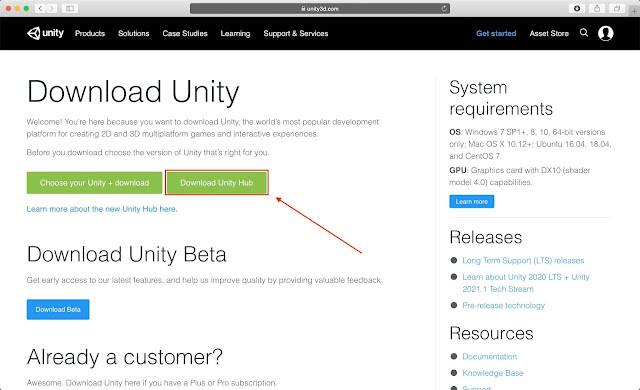Open the Knowledge Base link
This screenshot has height=390, width=640.
pos(493,373)
